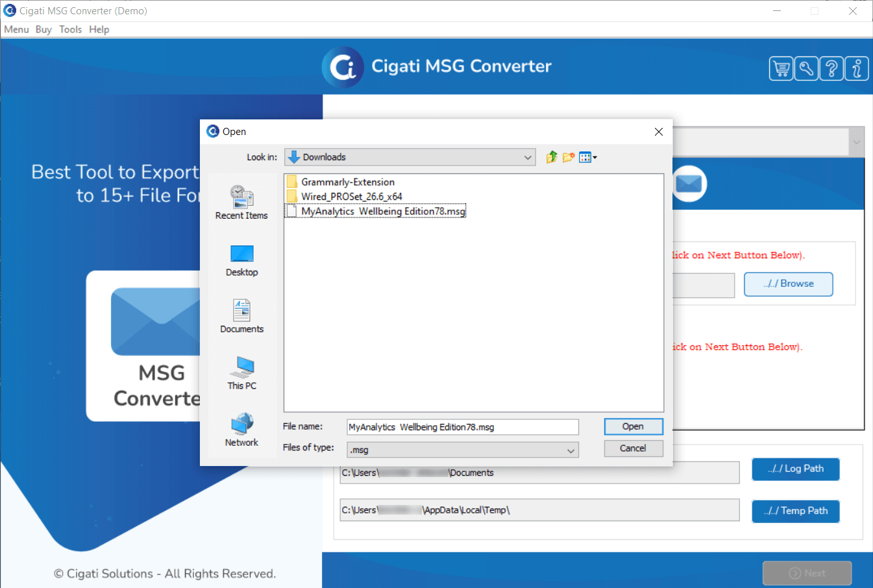Expand the Files of type dropdown
This screenshot has width=873, height=588.
pos(571,450)
